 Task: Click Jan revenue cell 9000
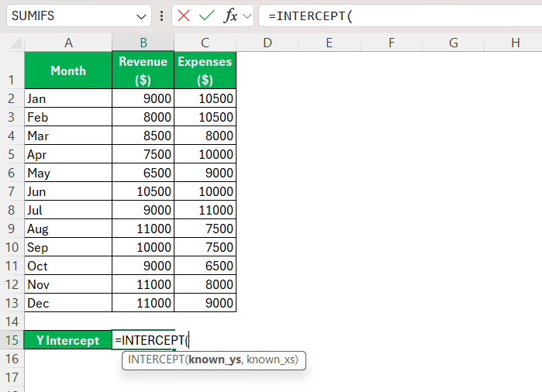coord(143,98)
